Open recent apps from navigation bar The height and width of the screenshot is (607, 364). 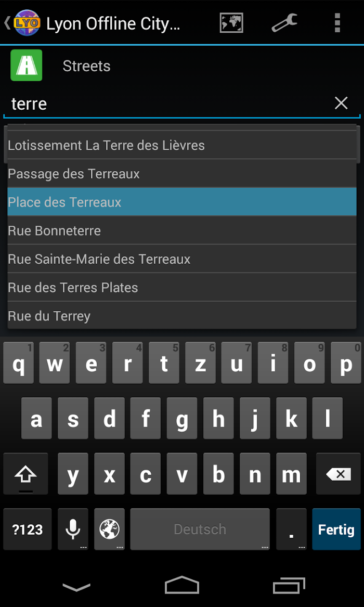(289, 586)
